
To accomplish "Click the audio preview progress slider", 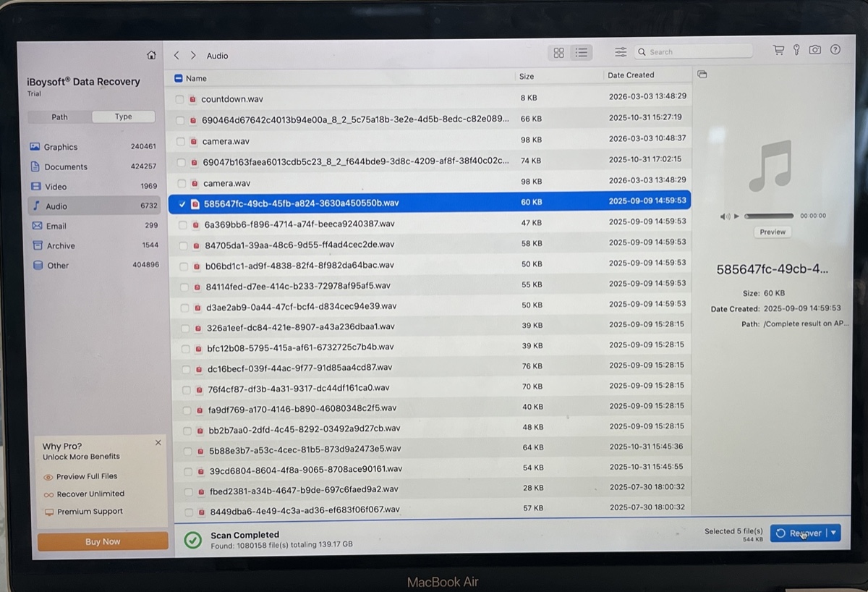I will point(768,216).
